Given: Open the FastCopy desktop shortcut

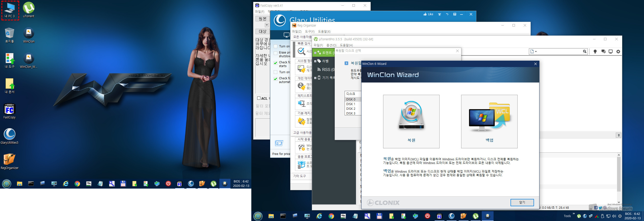Looking at the screenshot, I should pos(10,111).
